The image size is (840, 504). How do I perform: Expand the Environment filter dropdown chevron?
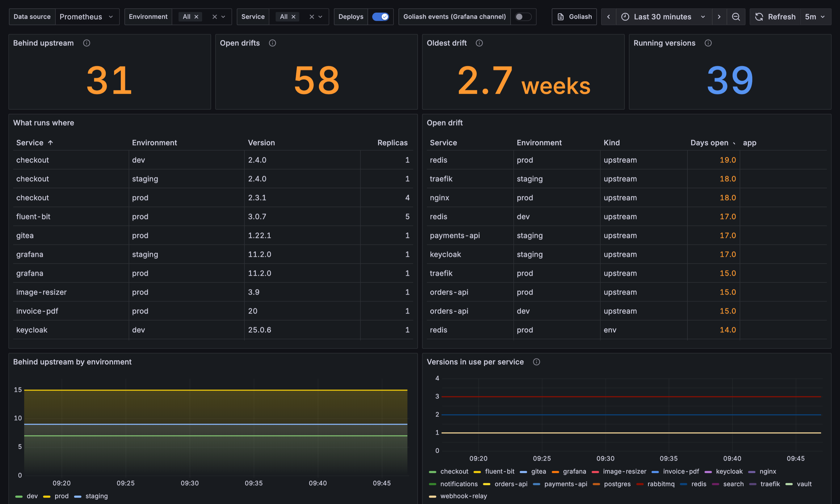tap(223, 17)
